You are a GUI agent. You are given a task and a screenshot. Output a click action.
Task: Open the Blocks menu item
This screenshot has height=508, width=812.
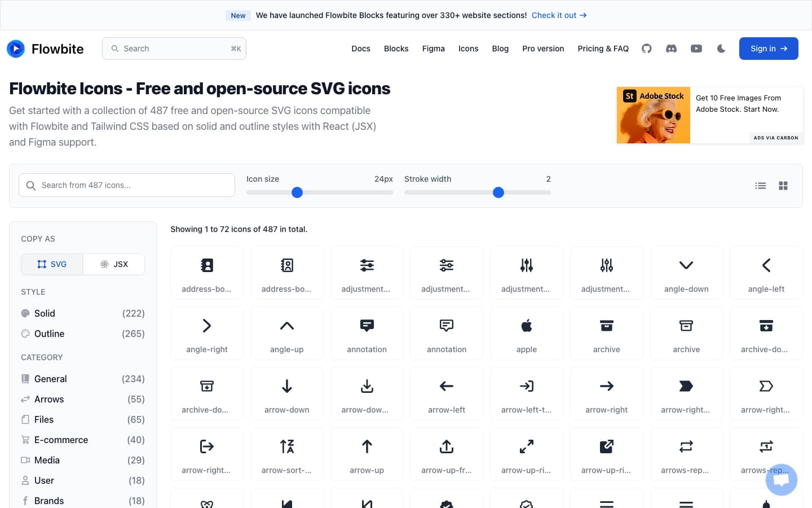tap(396, 49)
